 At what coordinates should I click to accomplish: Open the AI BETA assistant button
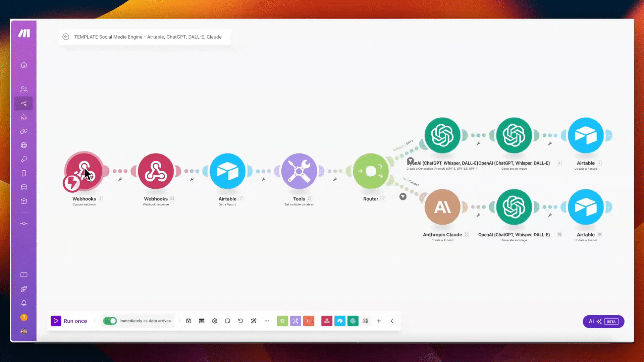(603, 321)
